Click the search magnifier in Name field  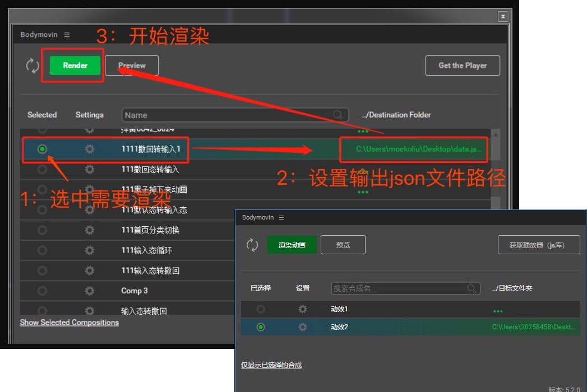coord(338,115)
